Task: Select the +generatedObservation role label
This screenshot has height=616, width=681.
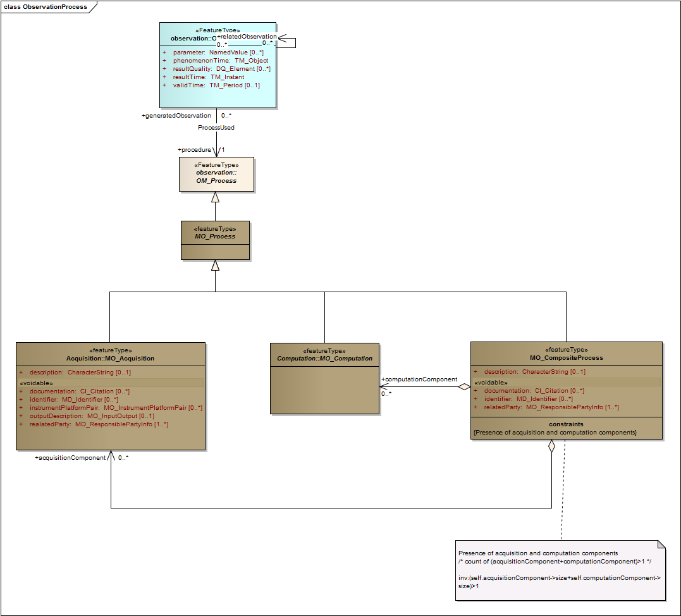Action: click(176, 116)
